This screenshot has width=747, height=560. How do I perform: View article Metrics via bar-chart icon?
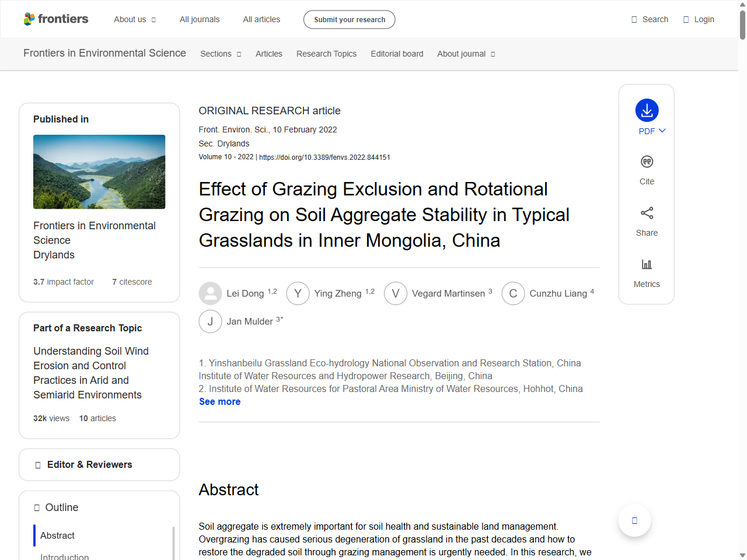point(647,264)
